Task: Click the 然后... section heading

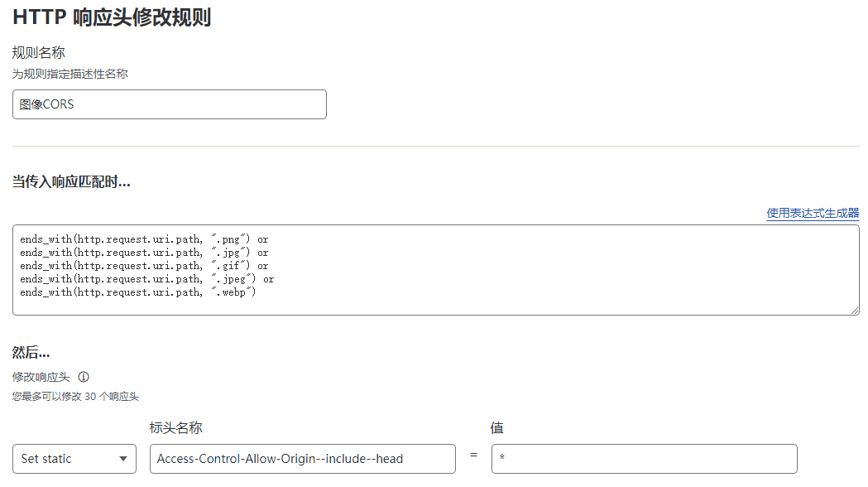Action: point(31,353)
